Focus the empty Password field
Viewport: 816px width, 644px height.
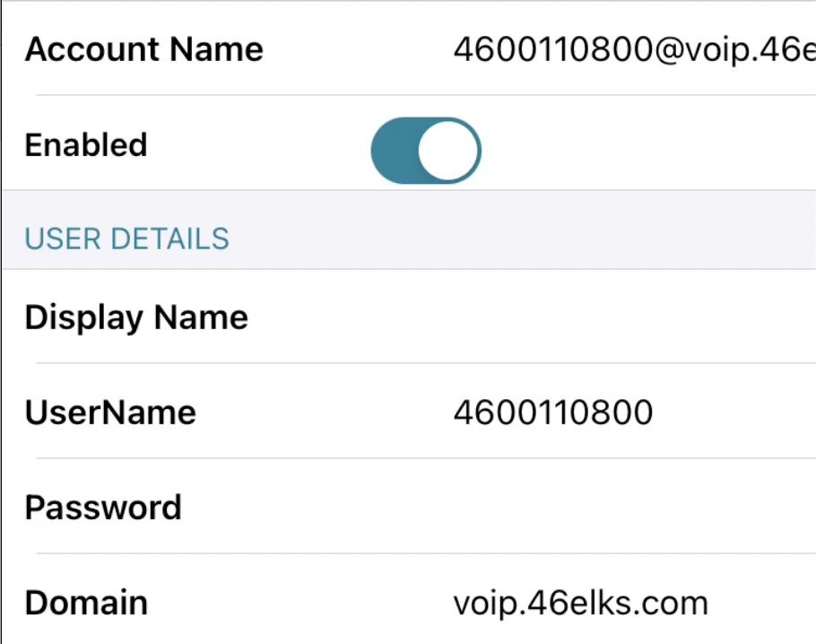pos(628,508)
